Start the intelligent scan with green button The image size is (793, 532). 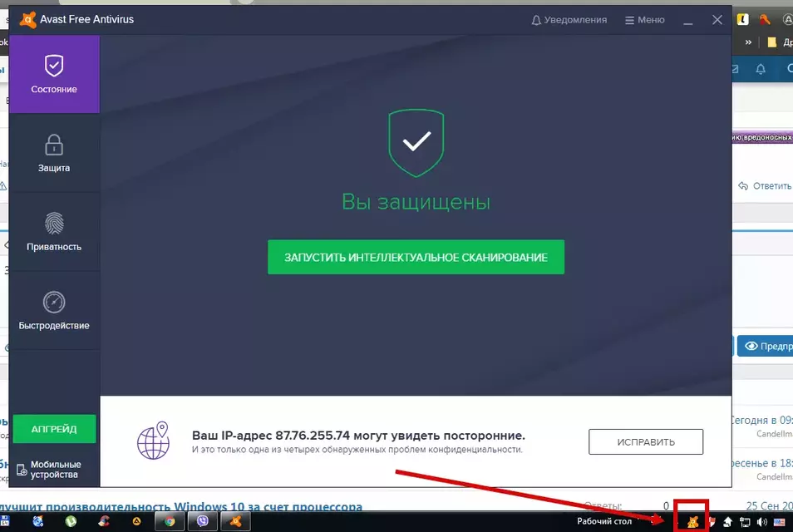click(416, 257)
